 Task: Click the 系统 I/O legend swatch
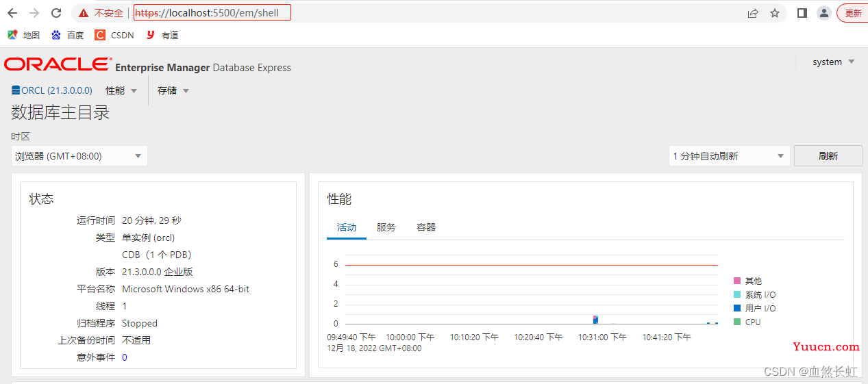point(737,294)
